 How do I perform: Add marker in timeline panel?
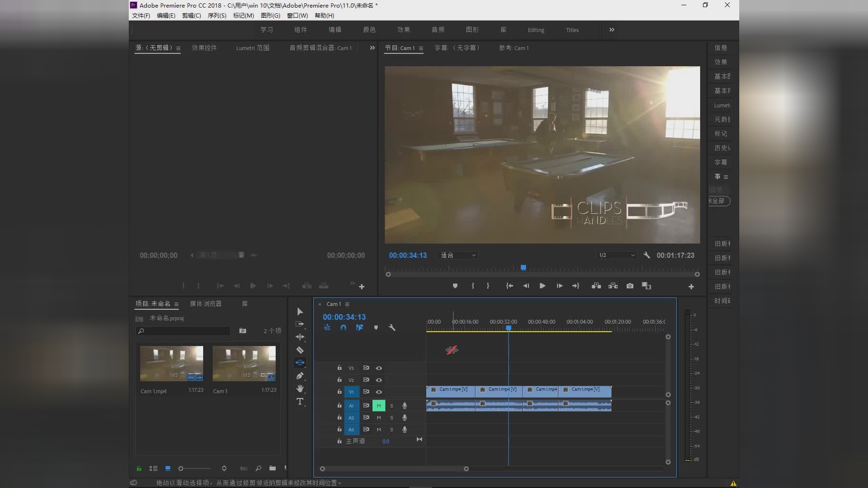point(376,327)
